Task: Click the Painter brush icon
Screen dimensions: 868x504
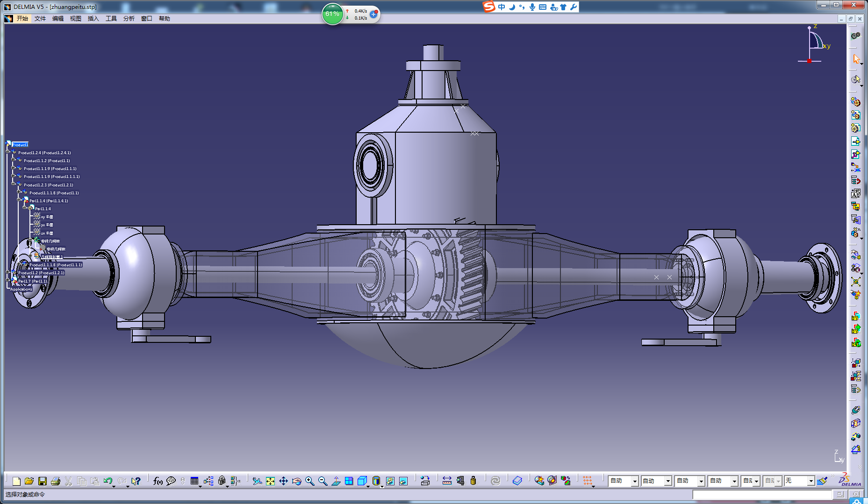Action: [x=822, y=481]
